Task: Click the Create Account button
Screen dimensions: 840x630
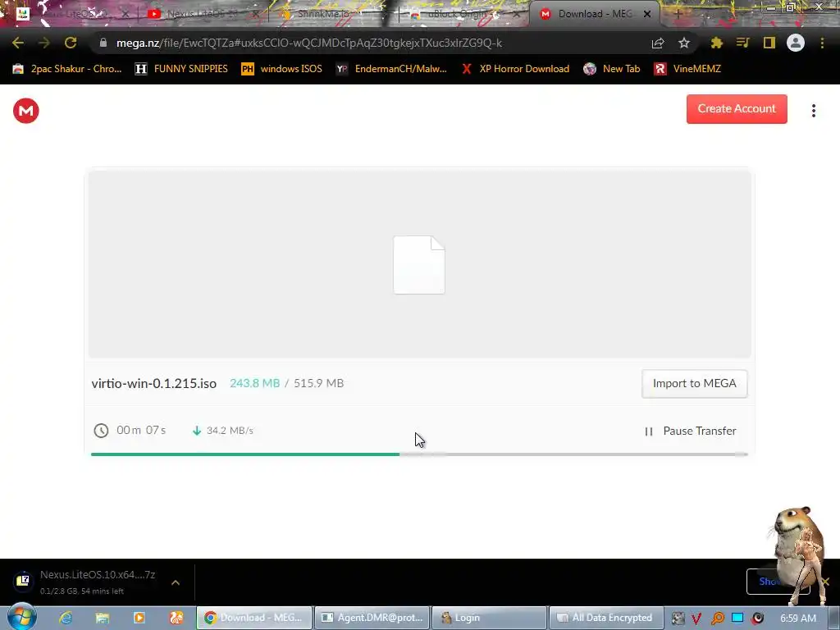Action: click(x=737, y=109)
